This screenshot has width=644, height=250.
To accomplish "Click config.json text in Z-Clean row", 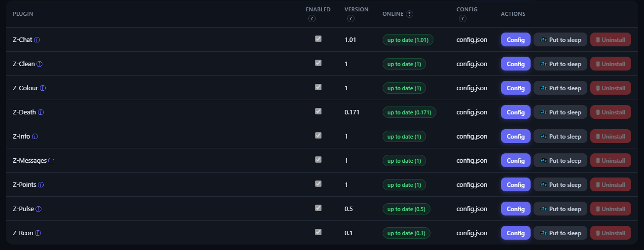I will pyautogui.click(x=472, y=64).
